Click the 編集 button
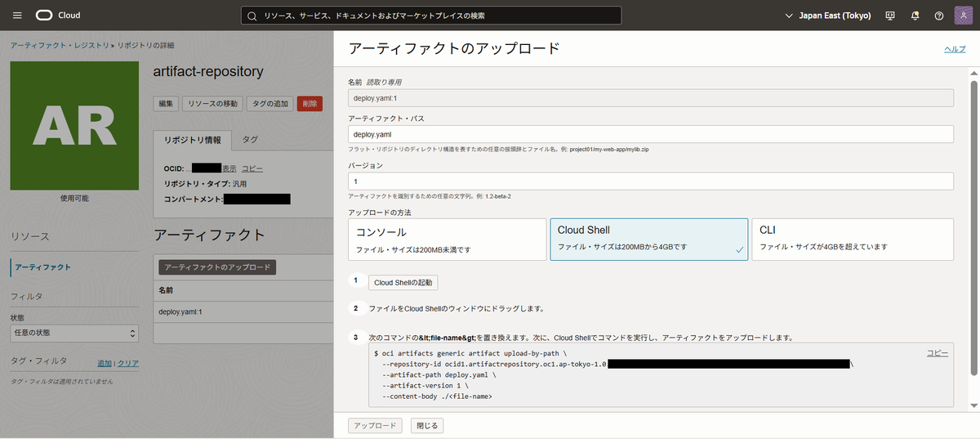 coord(165,104)
